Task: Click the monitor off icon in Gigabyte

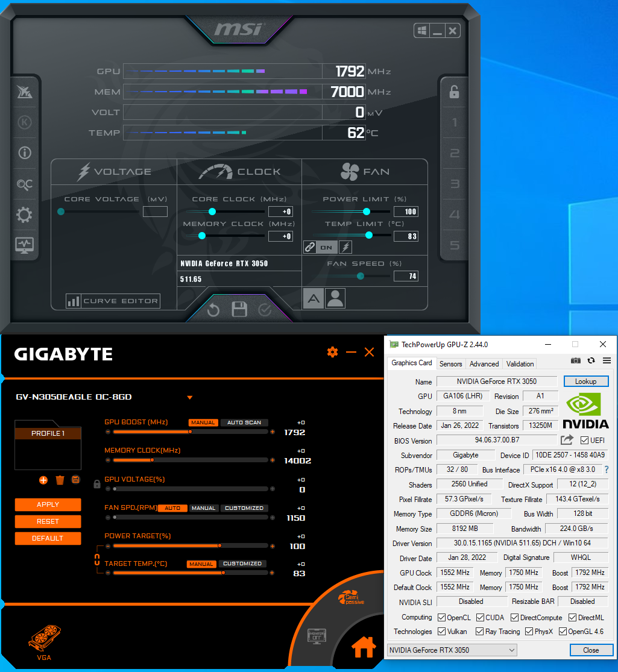Action: tap(317, 636)
